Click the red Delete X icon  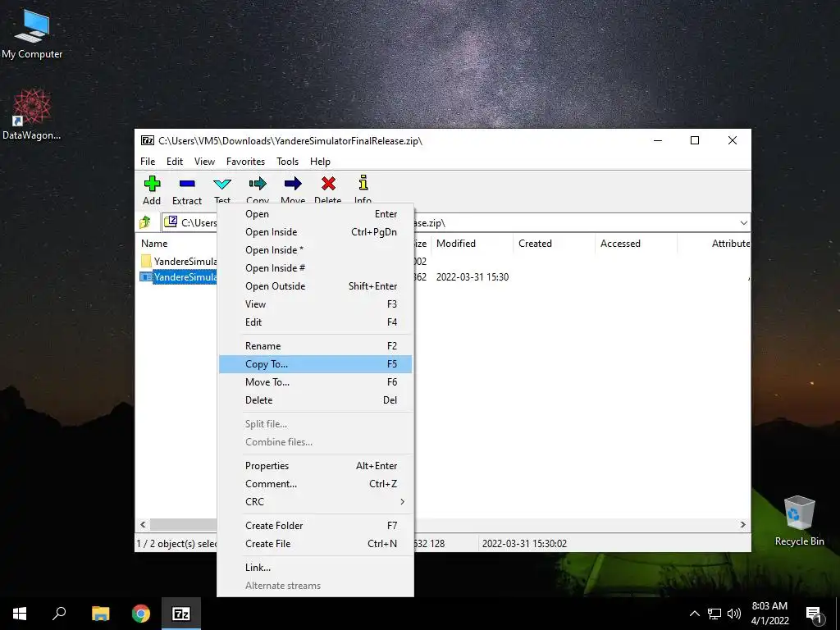[x=328, y=184]
